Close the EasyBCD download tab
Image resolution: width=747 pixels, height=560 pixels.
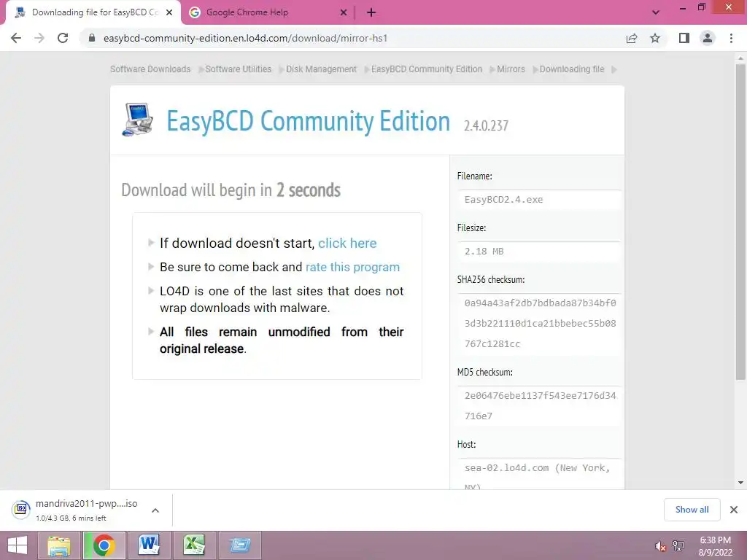click(x=169, y=13)
